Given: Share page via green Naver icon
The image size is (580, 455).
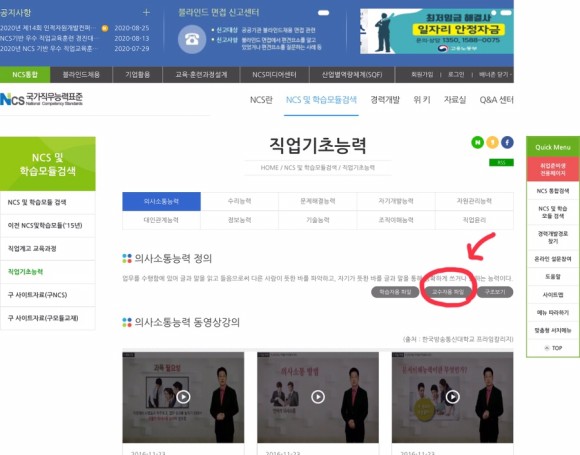Looking at the screenshot, I should click(x=478, y=142).
